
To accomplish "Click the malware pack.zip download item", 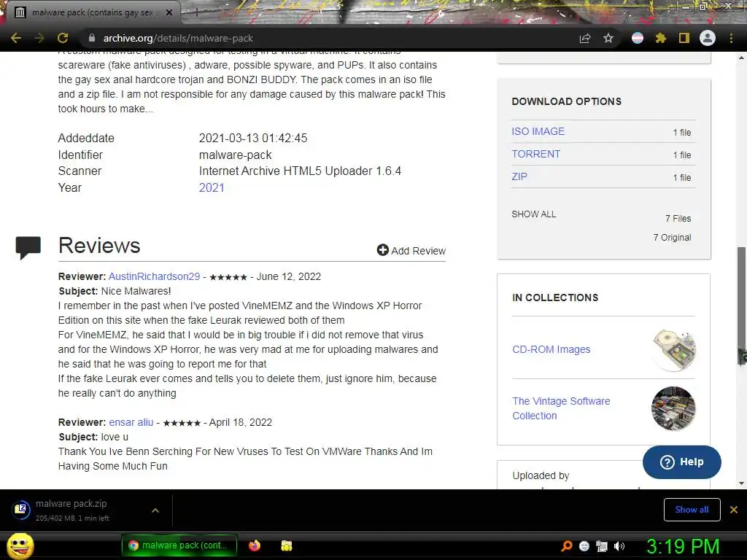I will pos(71,510).
